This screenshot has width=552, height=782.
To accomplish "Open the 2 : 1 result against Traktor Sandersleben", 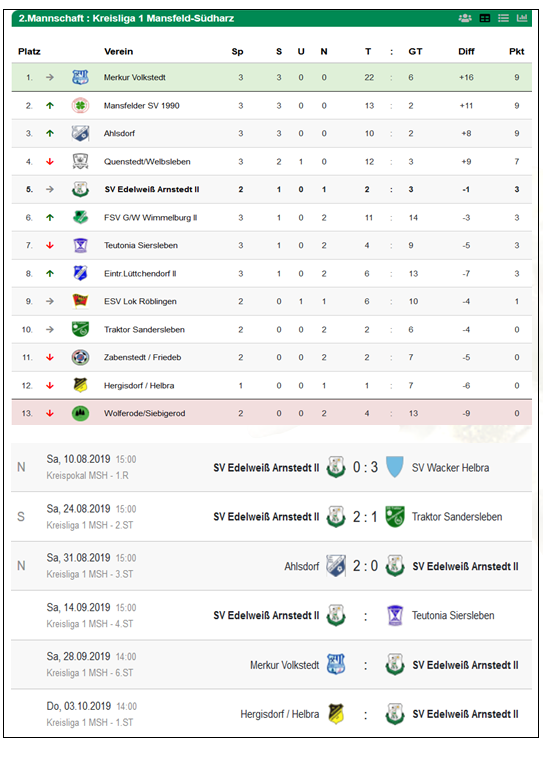I will click(x=365, y=517).
